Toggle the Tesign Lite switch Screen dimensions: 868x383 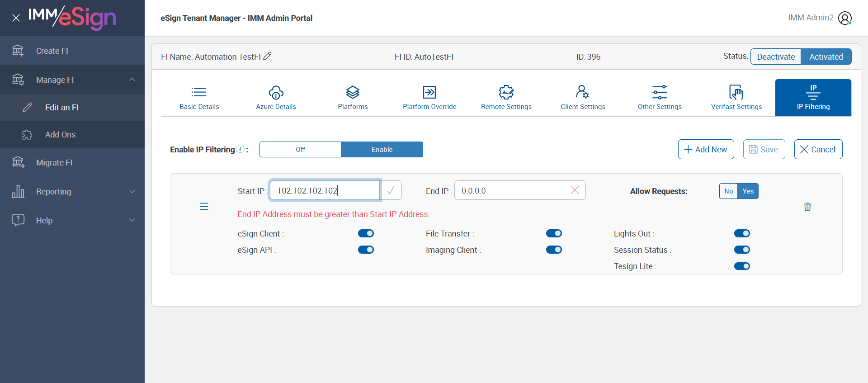(x=742, y=266)
